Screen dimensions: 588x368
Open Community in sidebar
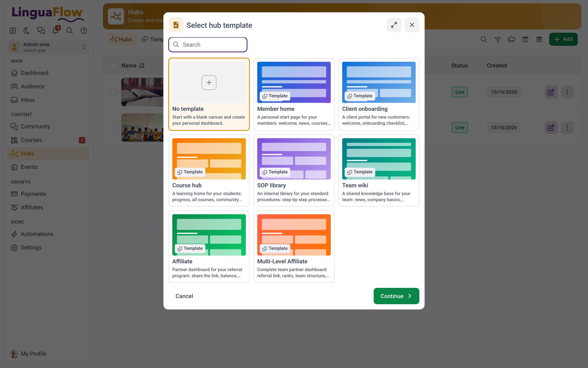(48, 126)
